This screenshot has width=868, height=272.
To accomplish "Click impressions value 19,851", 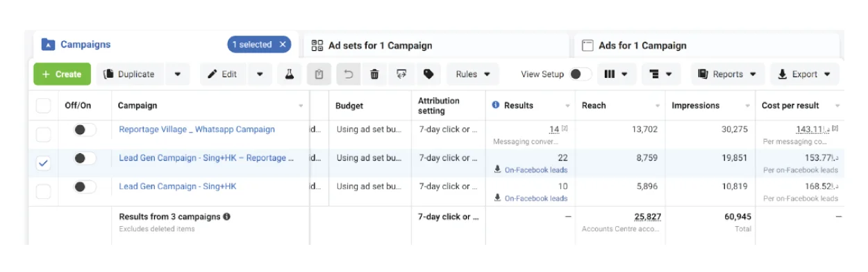I will pyautogui.click(x=735, y=158).
